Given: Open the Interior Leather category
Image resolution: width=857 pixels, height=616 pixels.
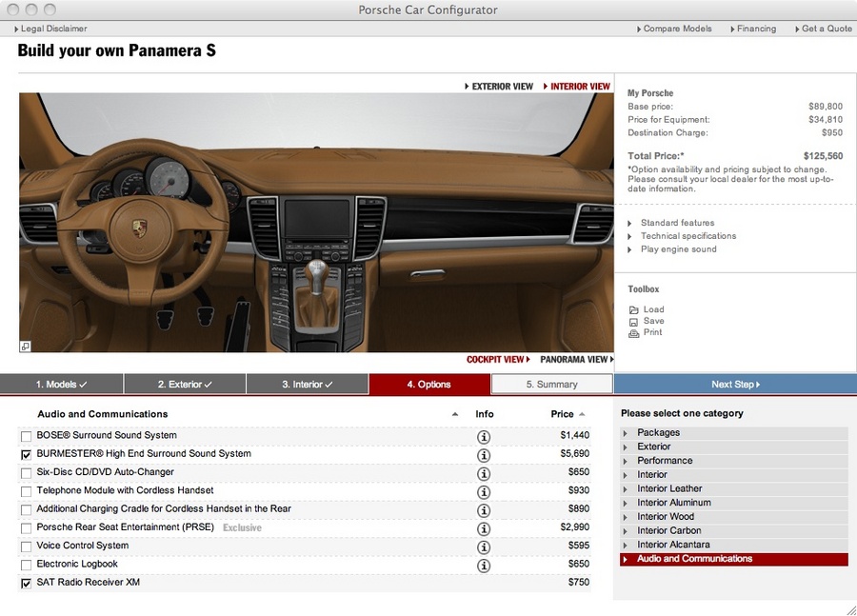Looking at the screenshot, I should tap(734, 488).
